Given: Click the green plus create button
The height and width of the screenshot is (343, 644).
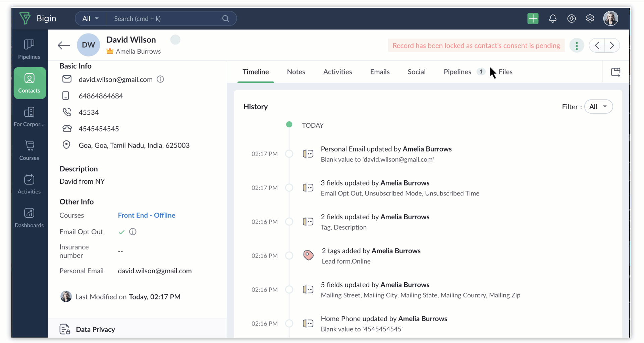Looking at the screenshot, I should coord(533,18).
